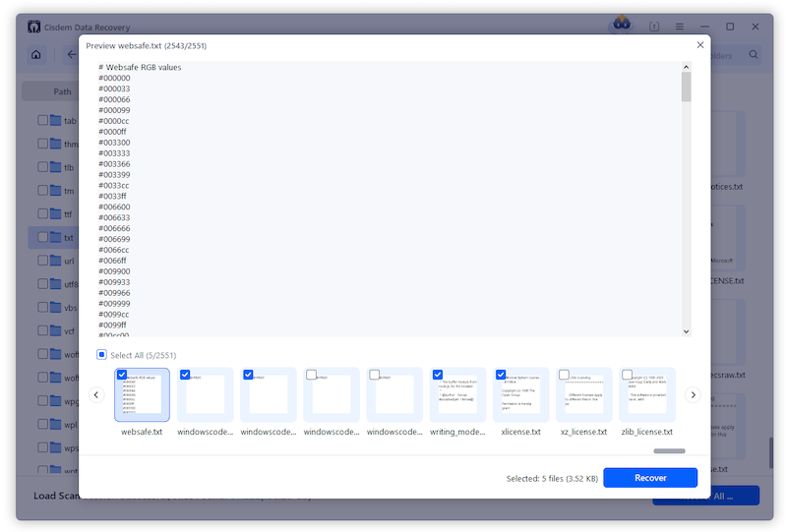Tick the checkbox beside the 'url' folder
This screenshot has height=532, width=787.
pyautogui.click(x=42, y=260)
